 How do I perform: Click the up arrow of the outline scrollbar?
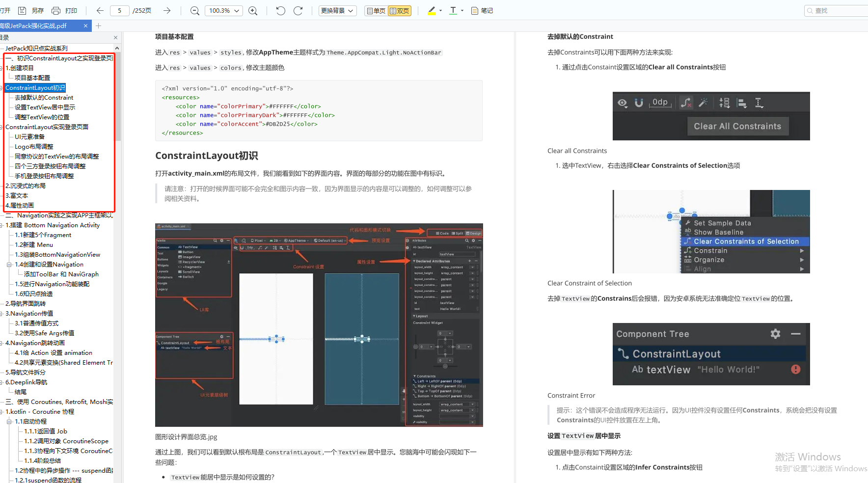(117, 48)
